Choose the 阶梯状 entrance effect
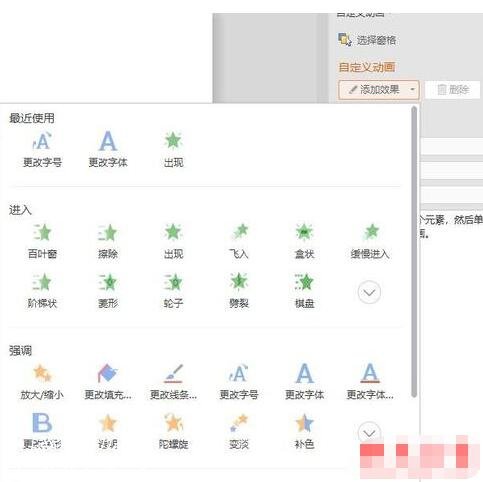The width and height of the screenshot is (483, 482). click(42, 291)
